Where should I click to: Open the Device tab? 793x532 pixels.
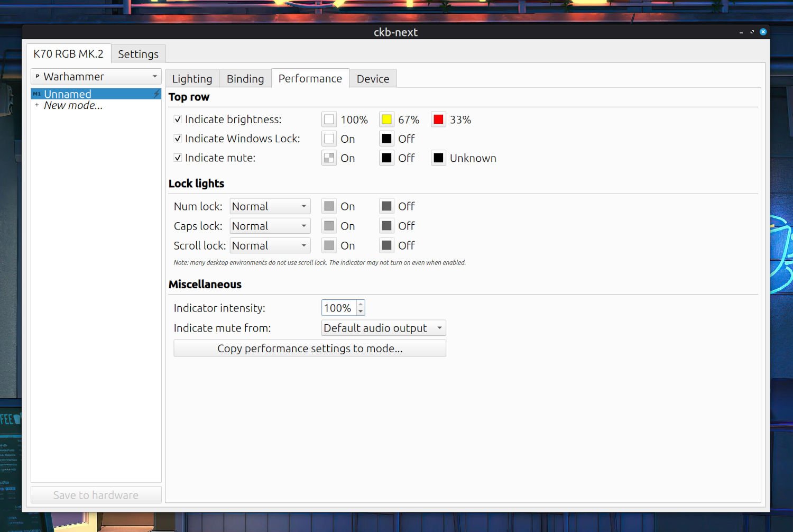pos(373,78)
